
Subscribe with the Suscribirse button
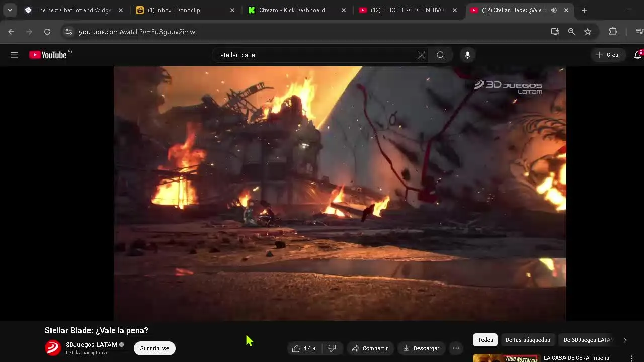154,348
